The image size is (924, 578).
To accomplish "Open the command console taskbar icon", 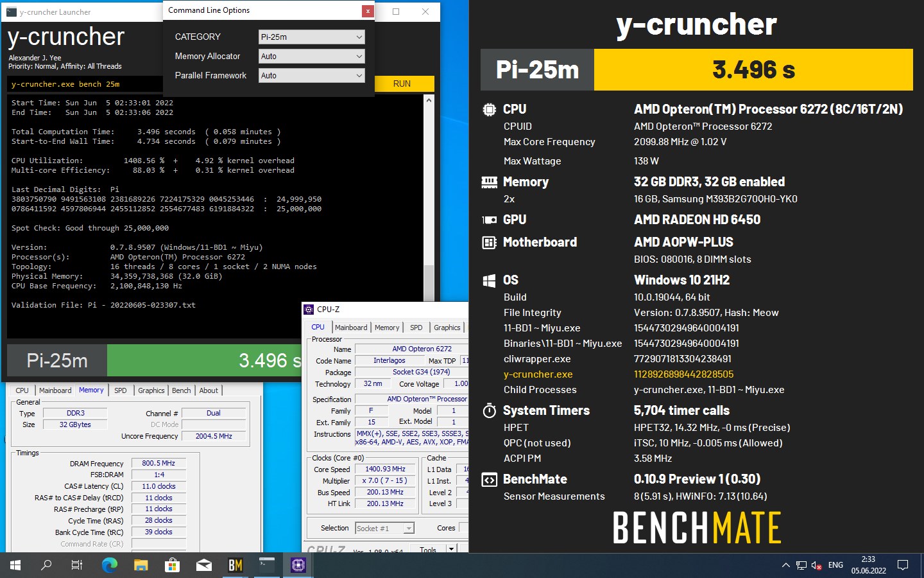I will tap(266, 565).
